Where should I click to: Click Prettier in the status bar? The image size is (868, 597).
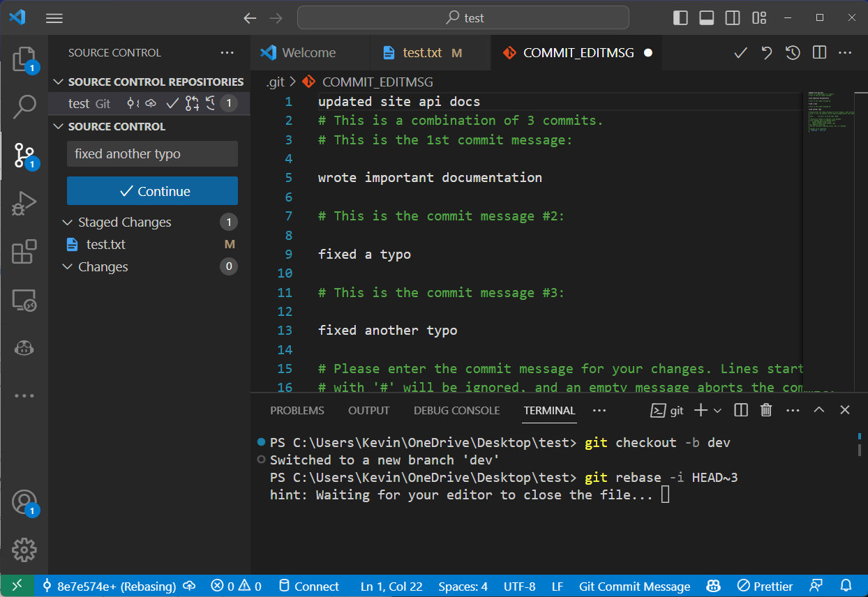click(x=765, y=587)
